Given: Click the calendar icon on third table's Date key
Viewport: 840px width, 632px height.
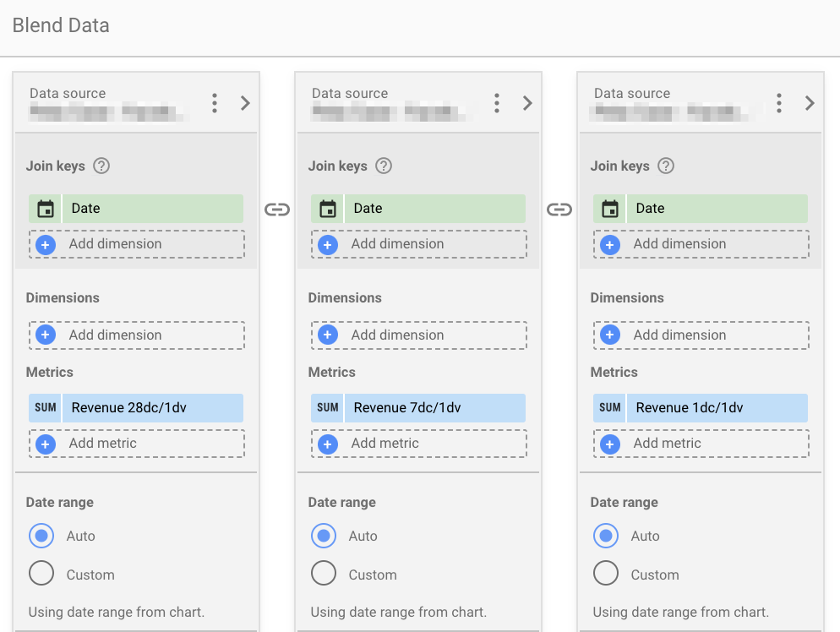Looking at the screenshot, I should pyautogui.click(x=608, y=208).
